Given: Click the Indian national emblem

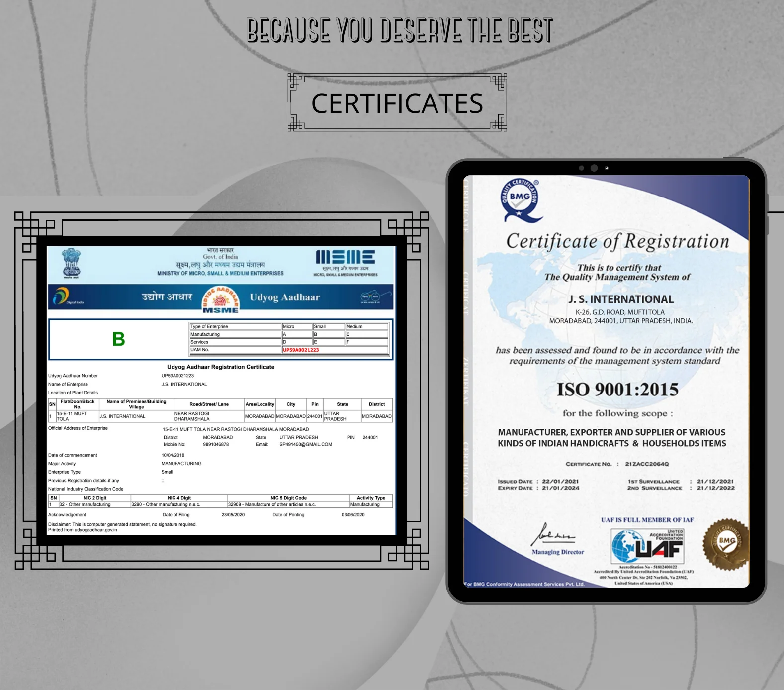Looking at the screenshot, I should point(71,262).
